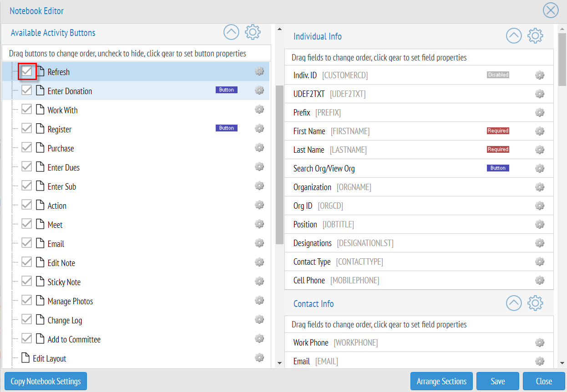Screen dimensions: 567x392
Task: Open gear settings for Enter Donation
Action: tap(259, 90)
